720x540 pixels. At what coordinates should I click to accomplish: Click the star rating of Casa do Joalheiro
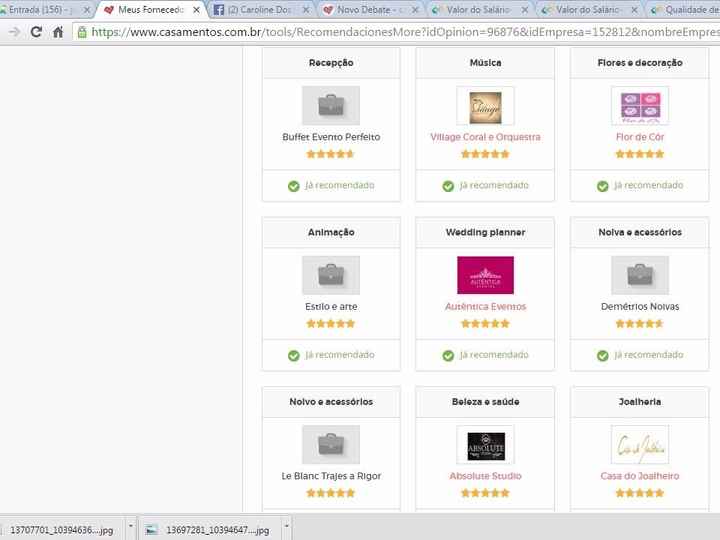640,493
